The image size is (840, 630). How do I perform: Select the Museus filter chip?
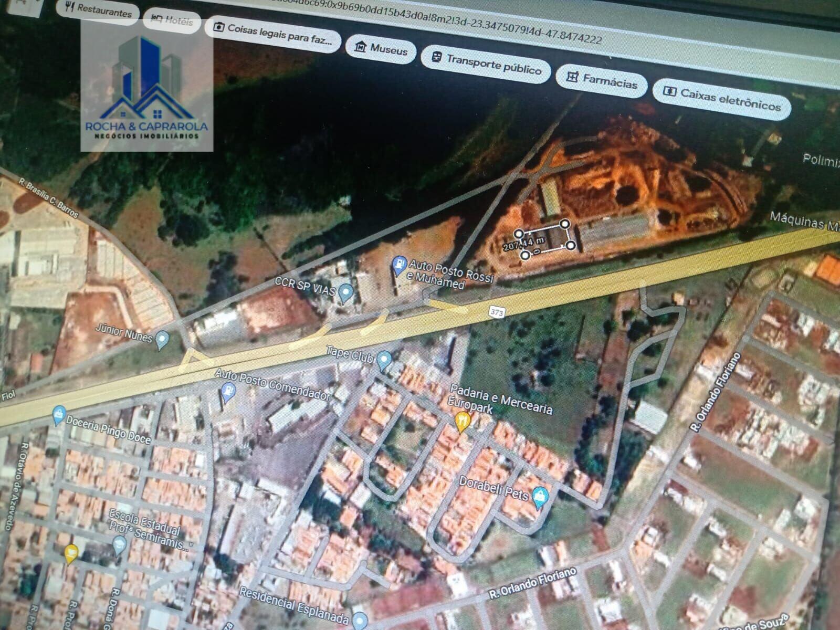pos(381,49)
